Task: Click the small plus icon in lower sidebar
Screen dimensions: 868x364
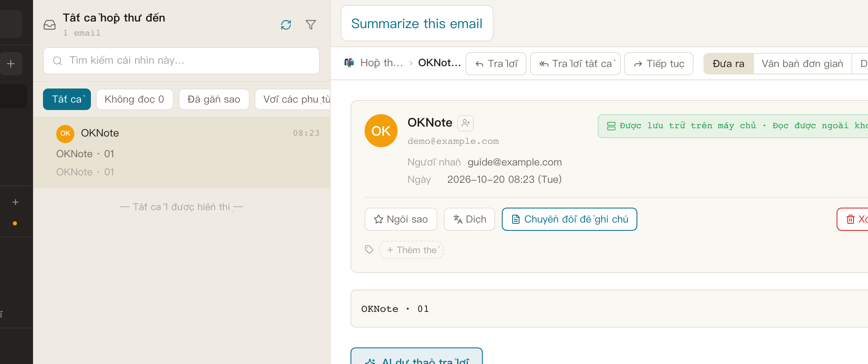Action: (x=15, y=202)
